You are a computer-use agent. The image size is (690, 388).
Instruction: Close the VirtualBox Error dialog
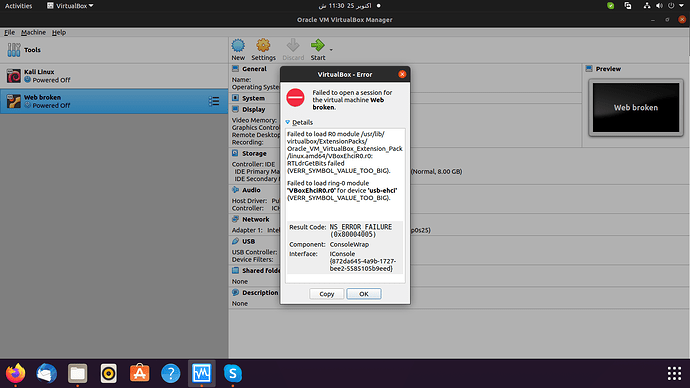tap(402, 74)
